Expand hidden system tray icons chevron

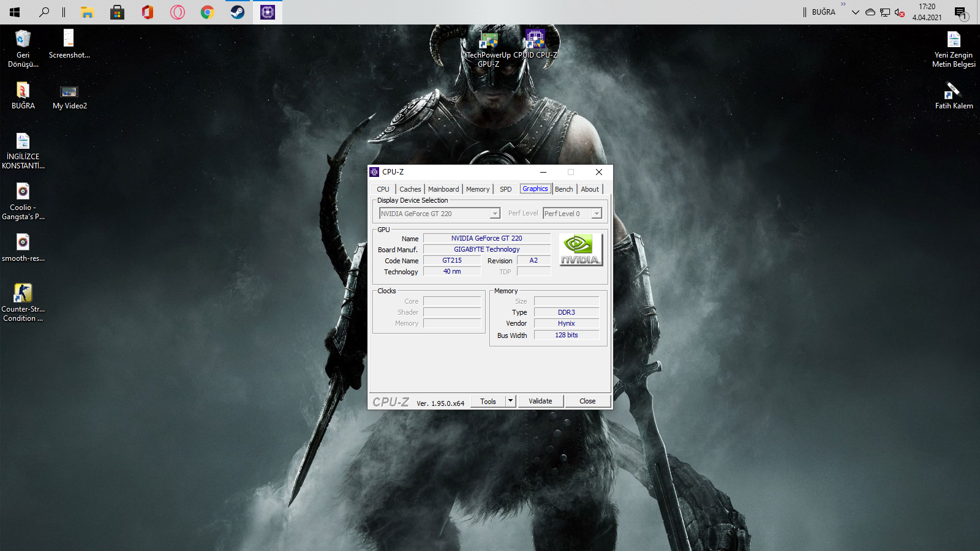(855, 12)
